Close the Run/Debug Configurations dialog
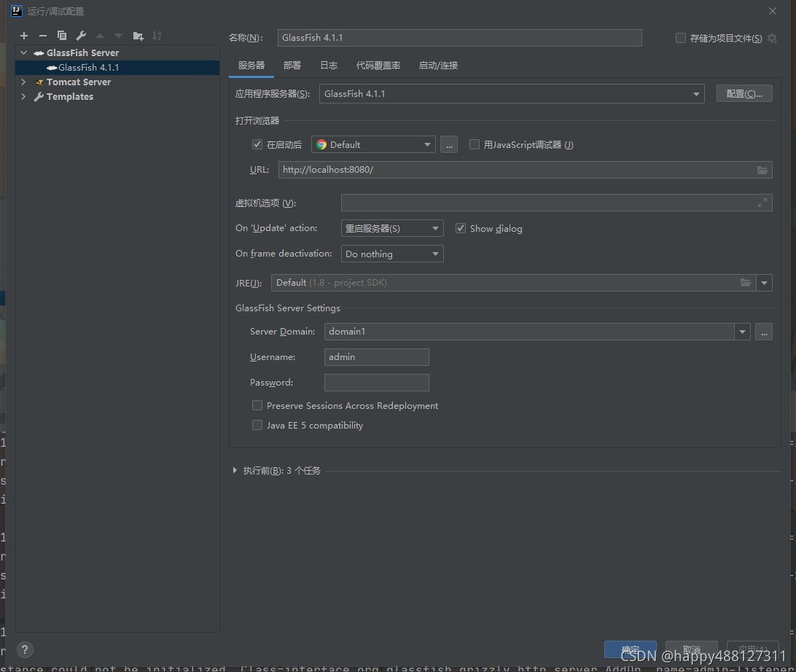 pyautogui.click(x=772, y=11)
